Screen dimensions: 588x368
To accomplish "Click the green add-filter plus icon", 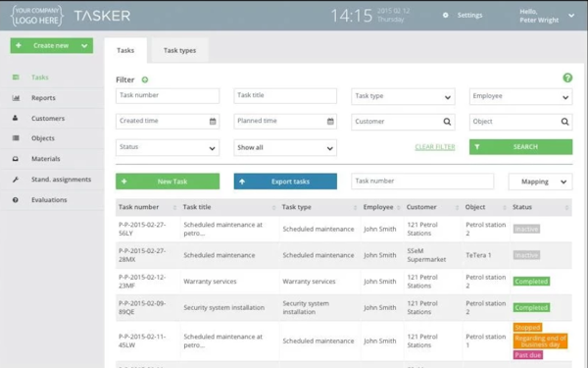I will pyautogui.click(x=145, y=79).
